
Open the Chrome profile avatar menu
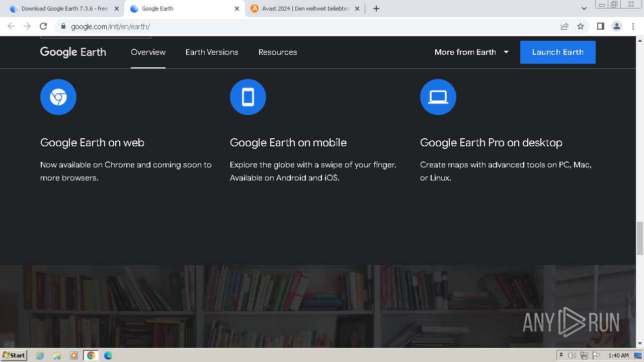click(x=617, y=26)
